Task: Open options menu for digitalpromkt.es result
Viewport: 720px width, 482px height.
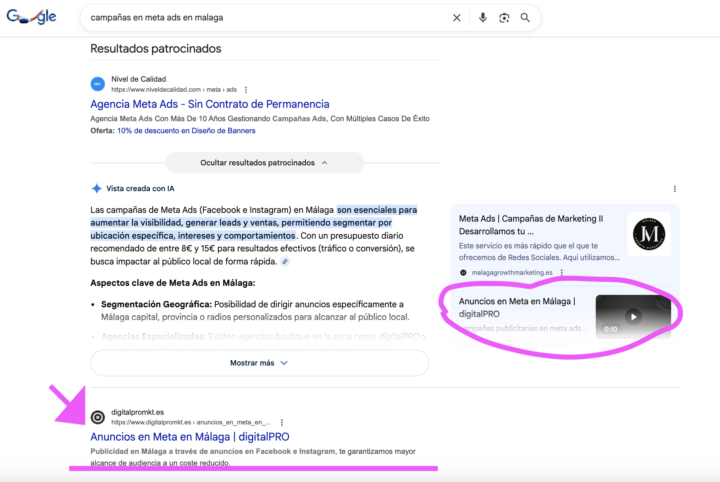Action: pos(282,422)
